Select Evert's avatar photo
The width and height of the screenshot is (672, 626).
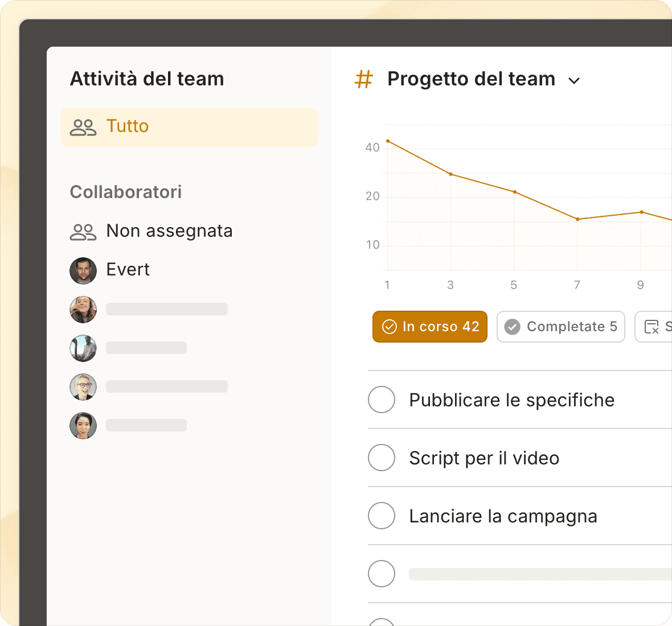(83, 270)
